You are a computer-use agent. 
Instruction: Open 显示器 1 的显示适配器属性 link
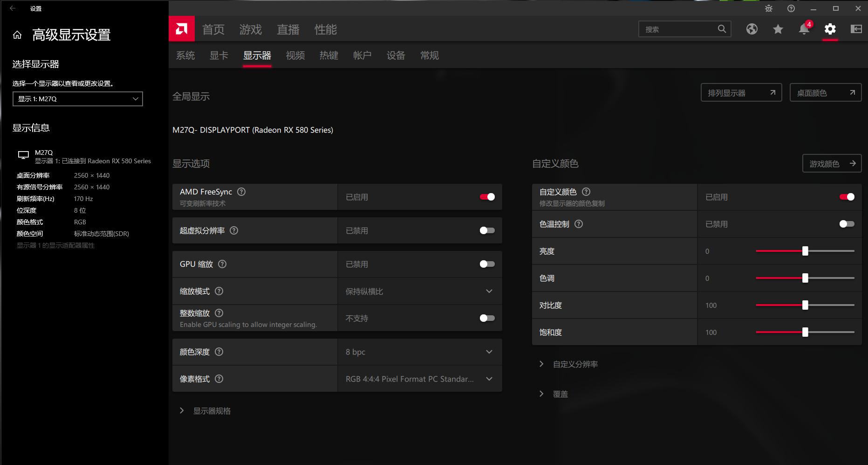pyautogui.click(x=56, y=245)
